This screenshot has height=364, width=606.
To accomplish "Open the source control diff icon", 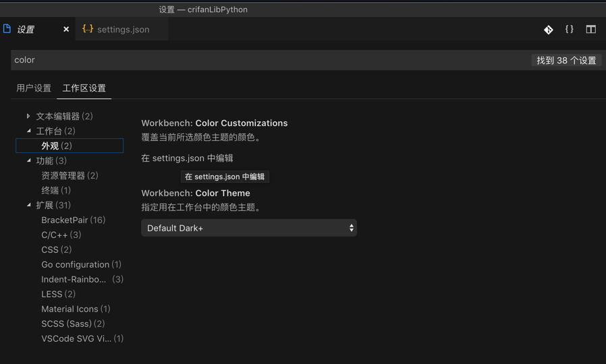I will (x=549, y=30).
